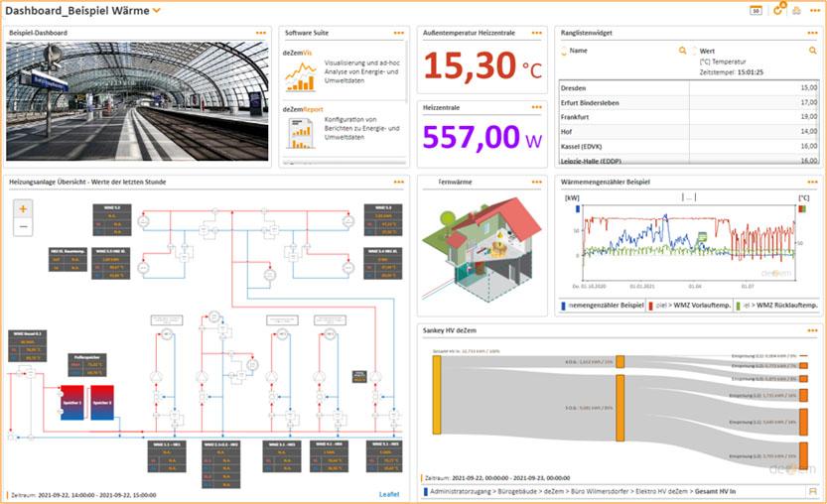Select the Hof row

(689, 131)
